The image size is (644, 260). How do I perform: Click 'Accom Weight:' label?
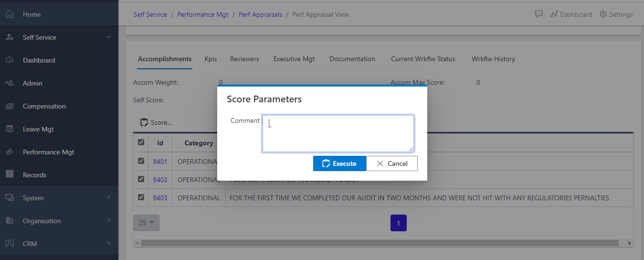156,82
